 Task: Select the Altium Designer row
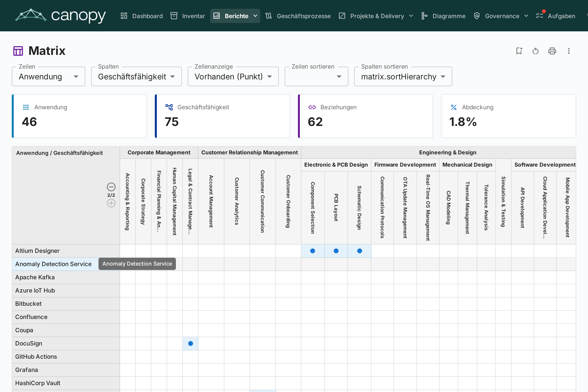[x=66, y=251]
